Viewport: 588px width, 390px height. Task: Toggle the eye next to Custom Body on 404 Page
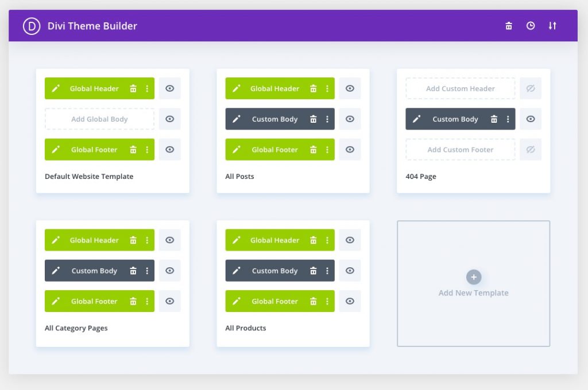click(530, 119)
